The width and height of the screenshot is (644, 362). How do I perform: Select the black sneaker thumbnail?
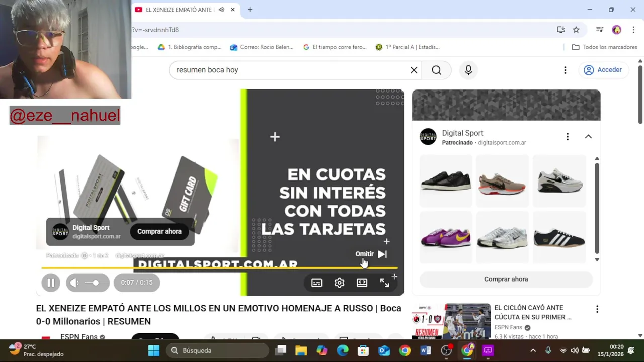446,181
